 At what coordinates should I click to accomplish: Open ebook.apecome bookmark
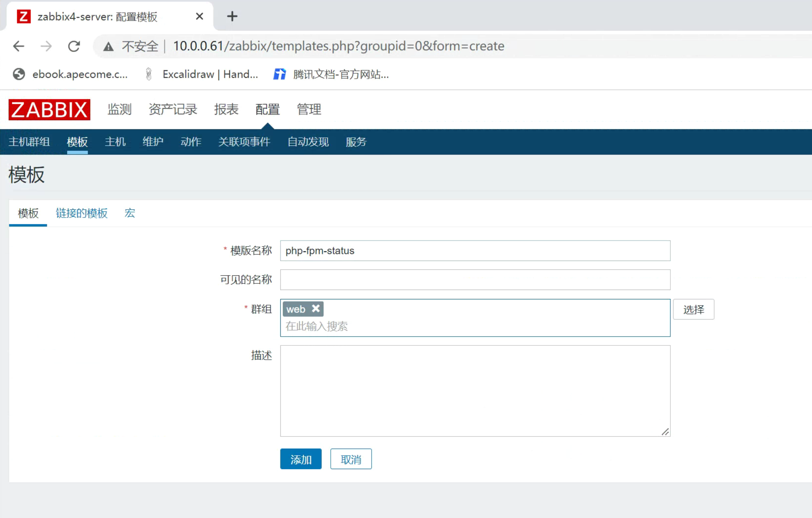point(71,74)
